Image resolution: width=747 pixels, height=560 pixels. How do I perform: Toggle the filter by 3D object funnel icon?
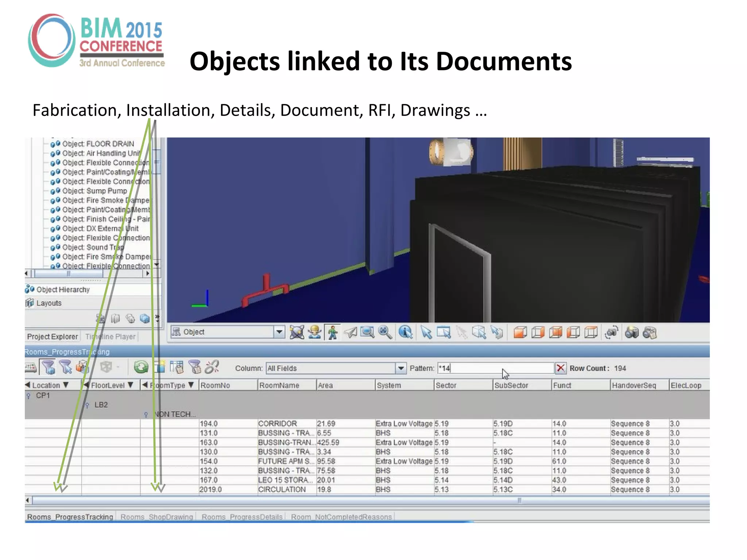pyautogui.click(x=48, y=367)
